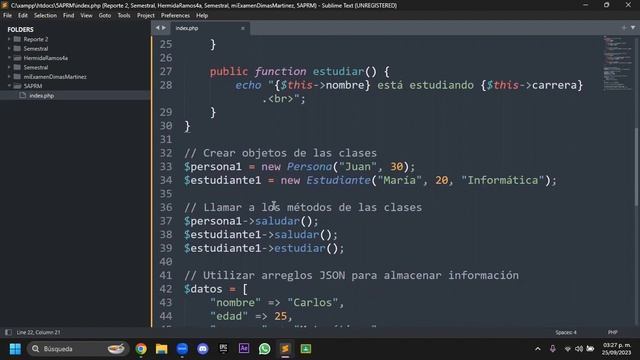Screen dimensions: 640x360
Task: Go to next tab using right arrow
Action: pyautogui.click(x=164, y=28)
